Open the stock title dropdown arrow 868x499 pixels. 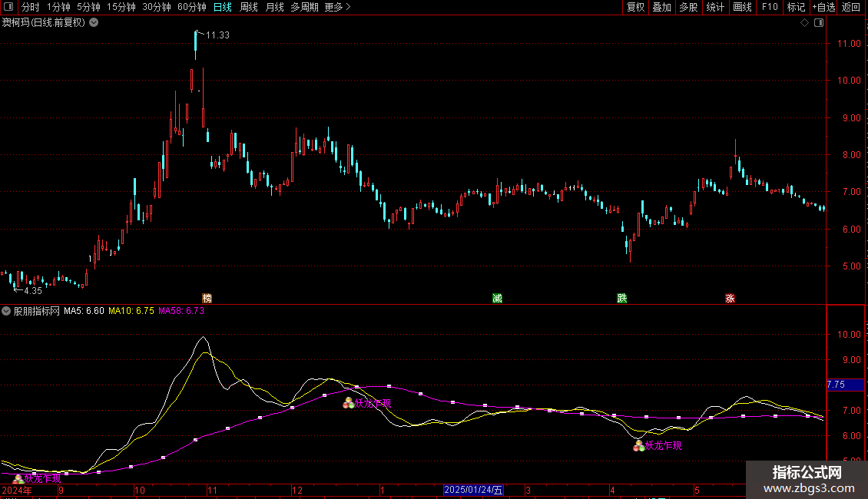(94, 22)
